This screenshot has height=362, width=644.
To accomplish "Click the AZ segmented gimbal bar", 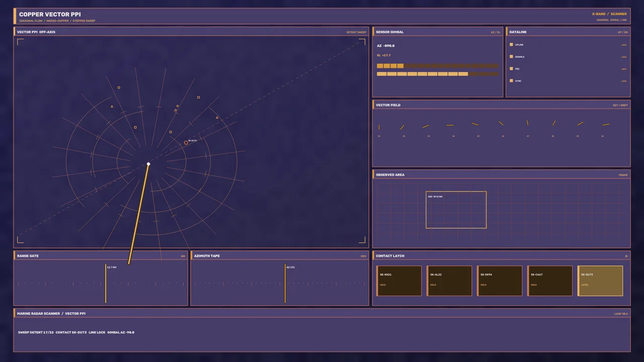I will point(438,66).
